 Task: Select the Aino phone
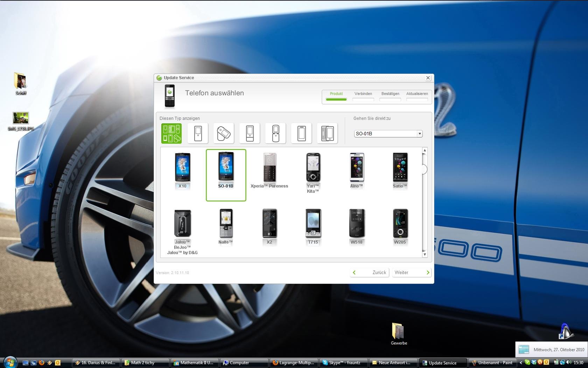click(357, 171)
